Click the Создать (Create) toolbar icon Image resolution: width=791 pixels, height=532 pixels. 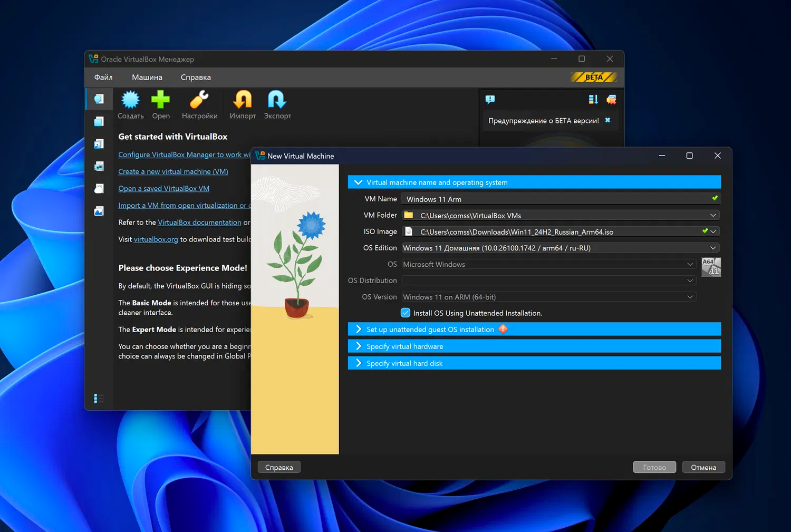click(130, 100)
